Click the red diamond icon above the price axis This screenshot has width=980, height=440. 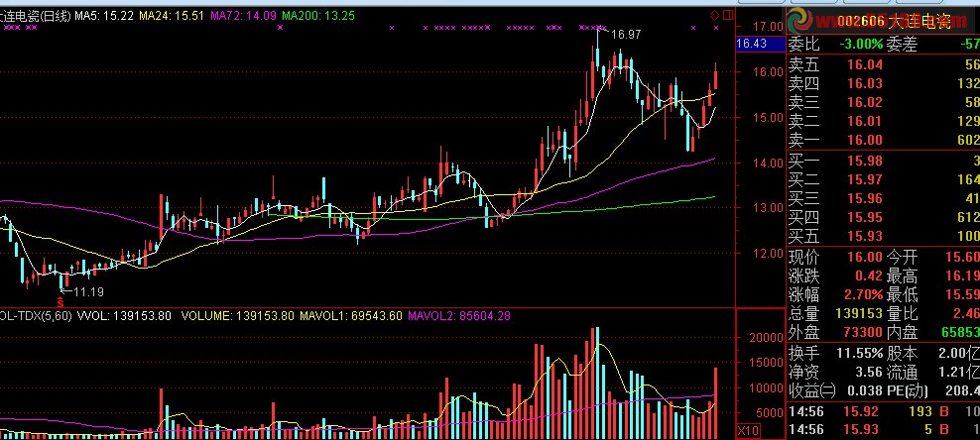coord(714,14)
